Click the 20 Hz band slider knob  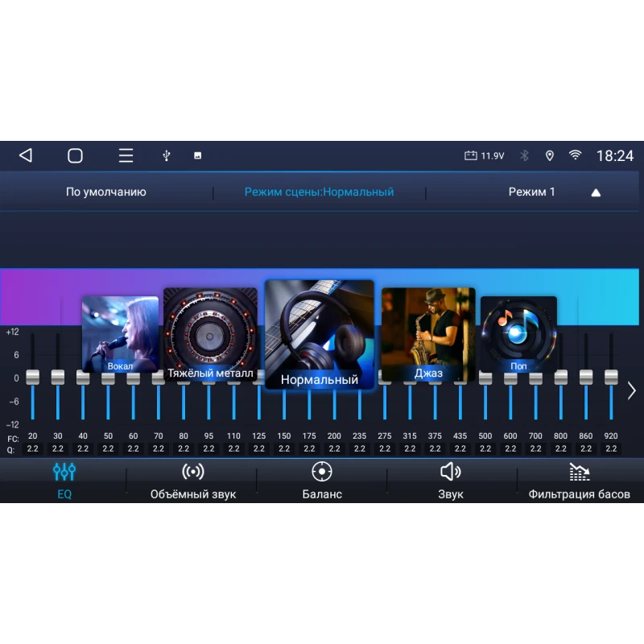[x=32, y=377]
